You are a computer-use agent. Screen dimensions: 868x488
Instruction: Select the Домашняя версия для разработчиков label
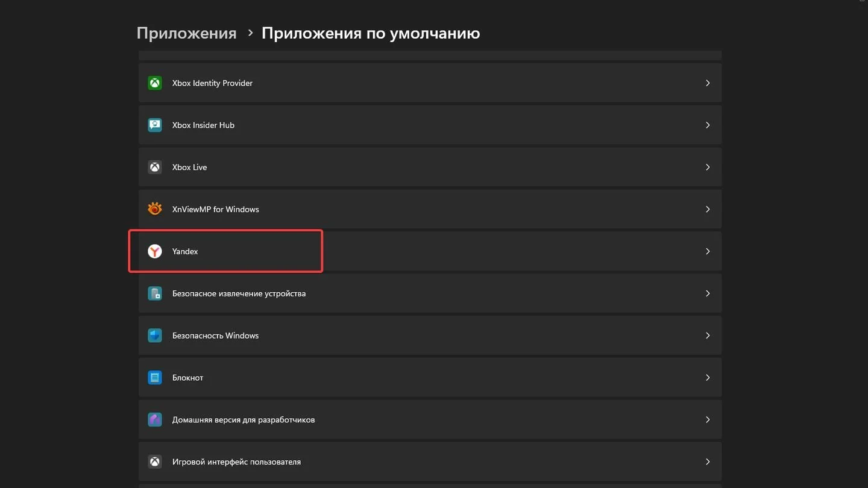click(244, 420)
